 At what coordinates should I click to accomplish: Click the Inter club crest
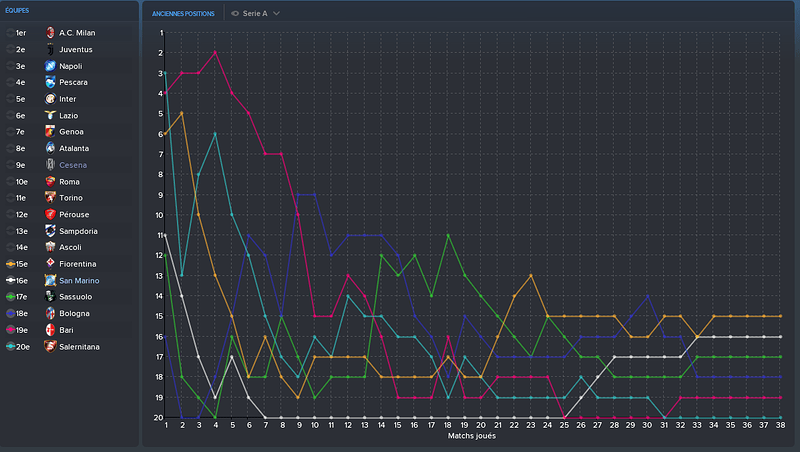click(x=50, y=99)
